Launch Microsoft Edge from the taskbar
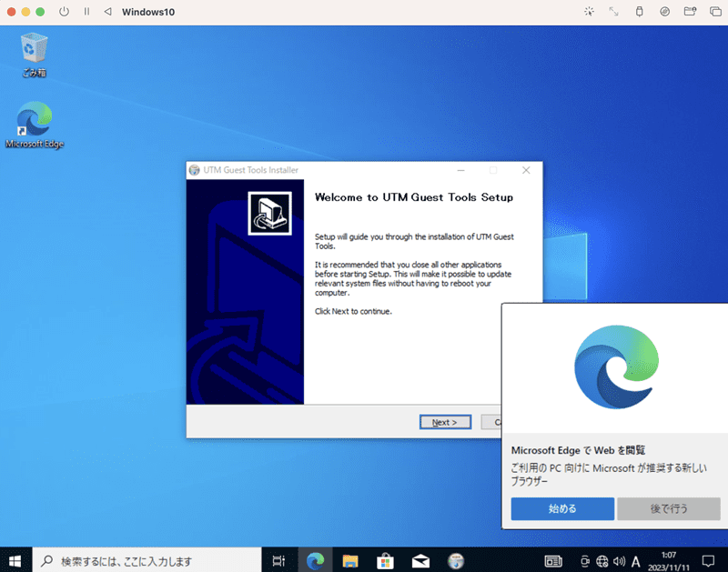This screenshot has width=728, height=572. 315,561
